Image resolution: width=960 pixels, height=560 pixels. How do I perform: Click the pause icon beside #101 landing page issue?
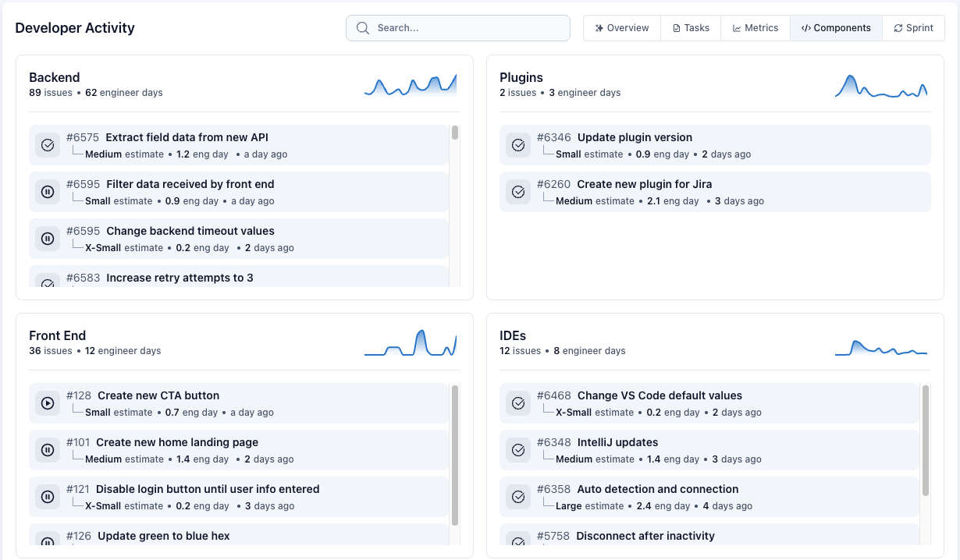[48, 449]
